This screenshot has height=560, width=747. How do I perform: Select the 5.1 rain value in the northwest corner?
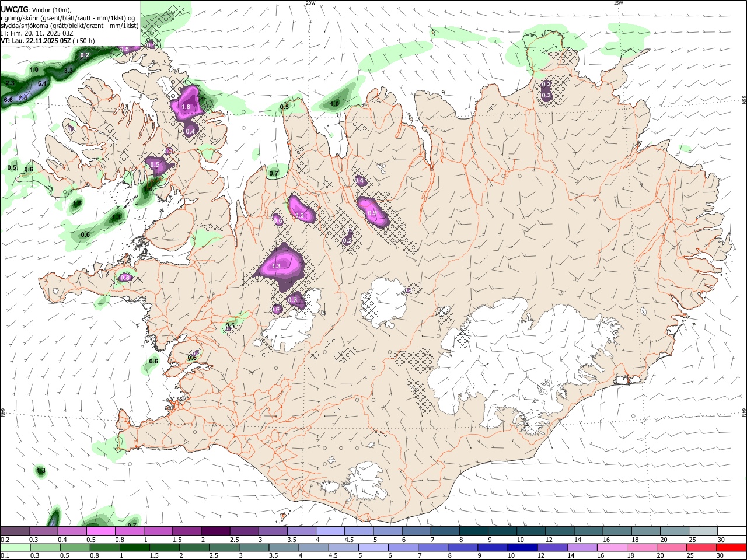pos(42,84)
